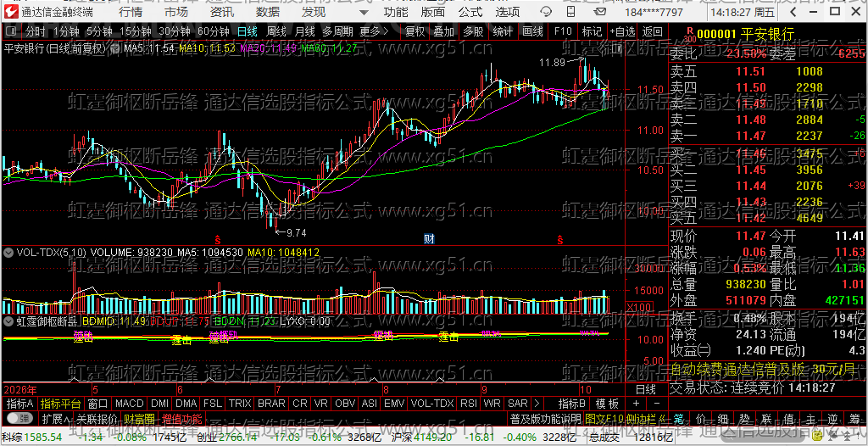Switch period to 分时 intraday
This screenshot has width=868, height=446.
[x=36, y=31]
